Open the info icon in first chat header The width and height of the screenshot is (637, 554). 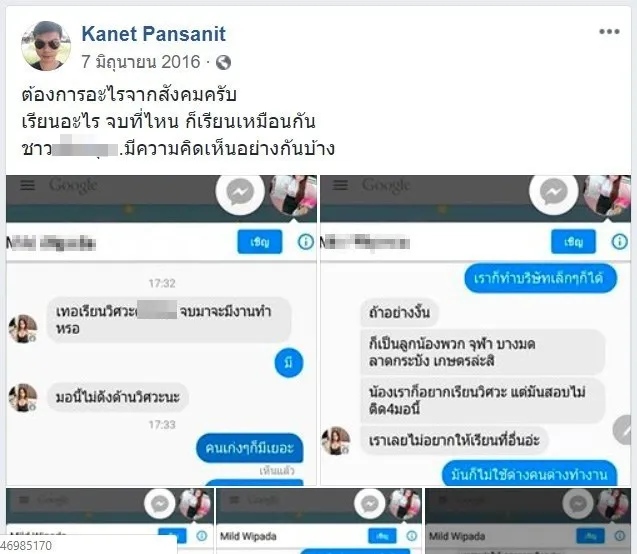click(306, 242)
